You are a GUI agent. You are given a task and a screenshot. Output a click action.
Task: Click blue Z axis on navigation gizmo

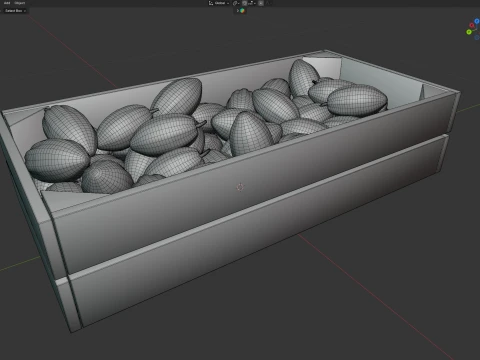[477, 21]
